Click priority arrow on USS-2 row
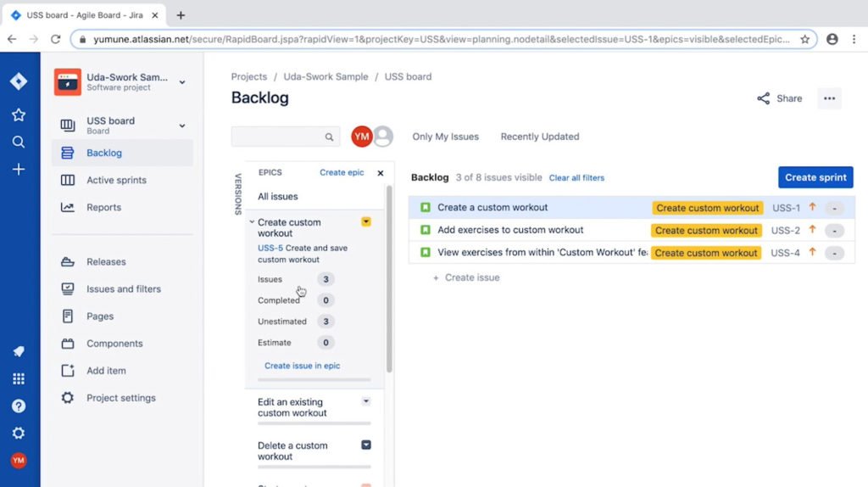The height and width of the screenshot is (487, 868). (812, 229)
